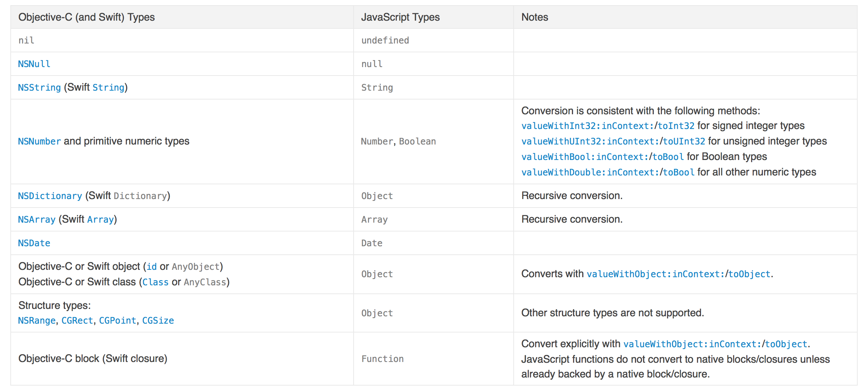Image resolution: width=868 pixels, height=390 pixels.
Task: Click the id type link
Action: click(x=152, y=267)
